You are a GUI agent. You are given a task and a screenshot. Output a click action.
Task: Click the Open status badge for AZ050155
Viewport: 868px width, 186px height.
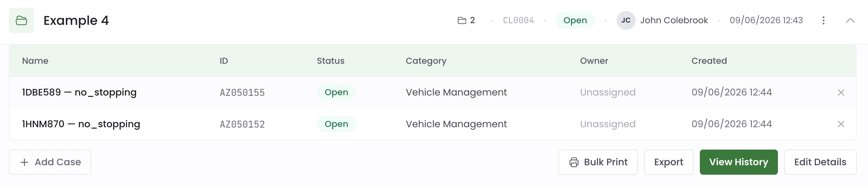(x=336, y=92)
